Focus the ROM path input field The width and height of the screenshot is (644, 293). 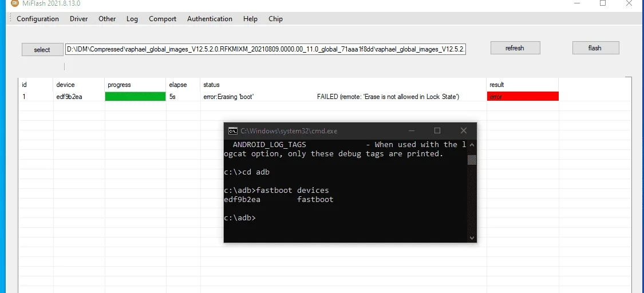(265, 50)
